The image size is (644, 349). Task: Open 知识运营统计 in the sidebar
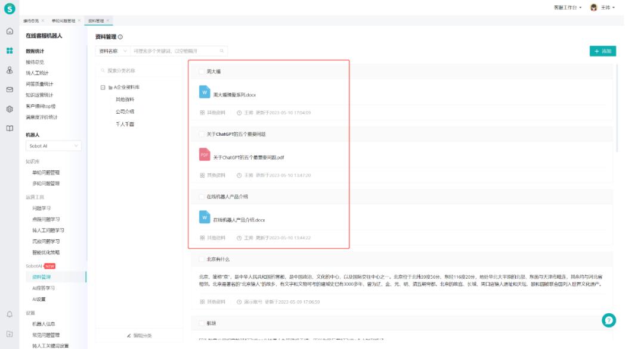point(39,95)
